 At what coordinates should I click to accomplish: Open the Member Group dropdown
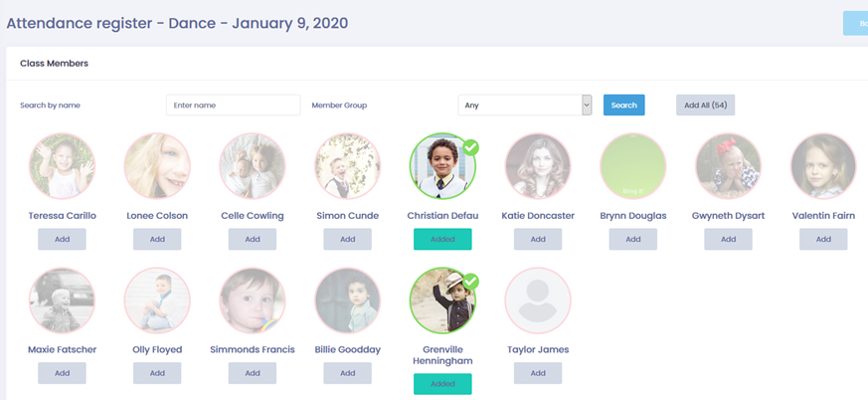pos(525,105)
